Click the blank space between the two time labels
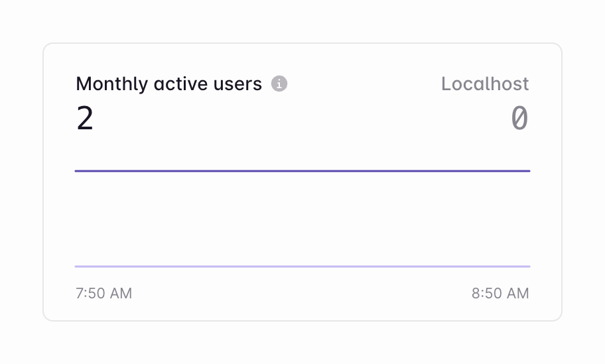This screenshot has height=364, width=605. pyautogui.click(x=302, y=293)
